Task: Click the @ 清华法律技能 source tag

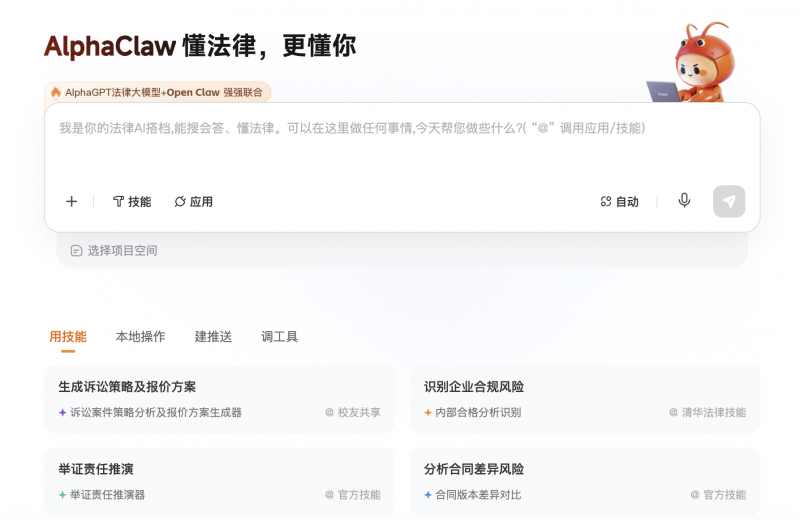Action: (707, 412)
